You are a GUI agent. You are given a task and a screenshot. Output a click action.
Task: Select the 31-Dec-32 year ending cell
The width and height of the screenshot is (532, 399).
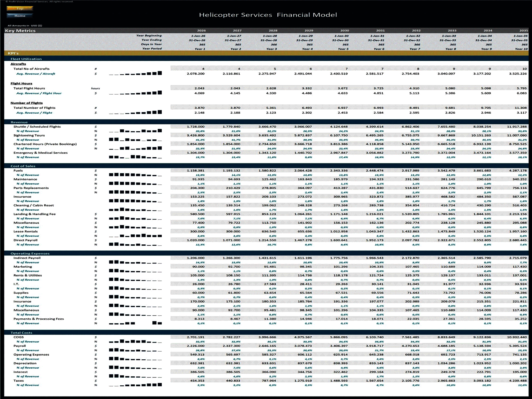coord(411,40)
